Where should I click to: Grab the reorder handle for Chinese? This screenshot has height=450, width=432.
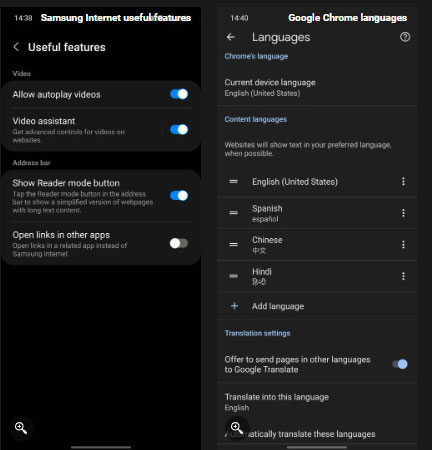pyautogui.click(x=234, y=244)
